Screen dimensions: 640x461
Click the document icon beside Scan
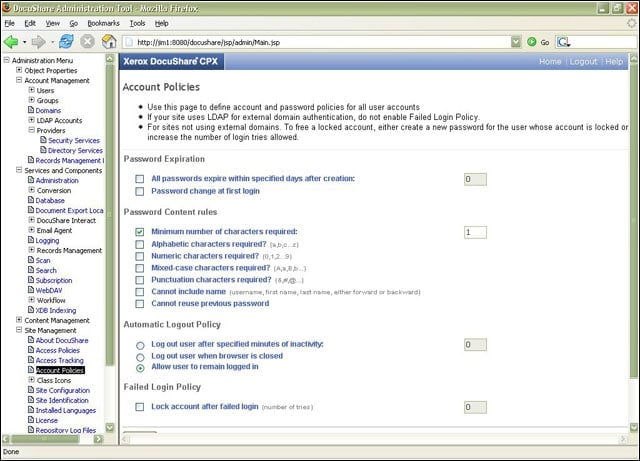[31, 260]
